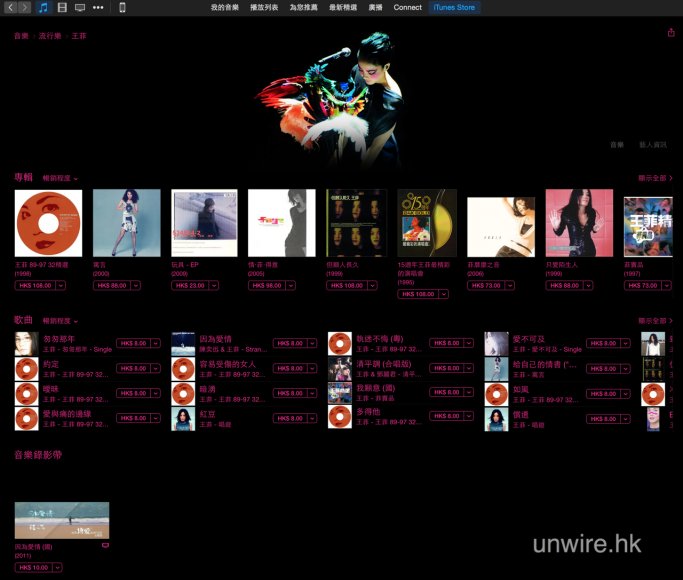The width and height of the screenshot is (683, 580).
Task: Open the song title 多得他
Action: click(x=368, y=411)
